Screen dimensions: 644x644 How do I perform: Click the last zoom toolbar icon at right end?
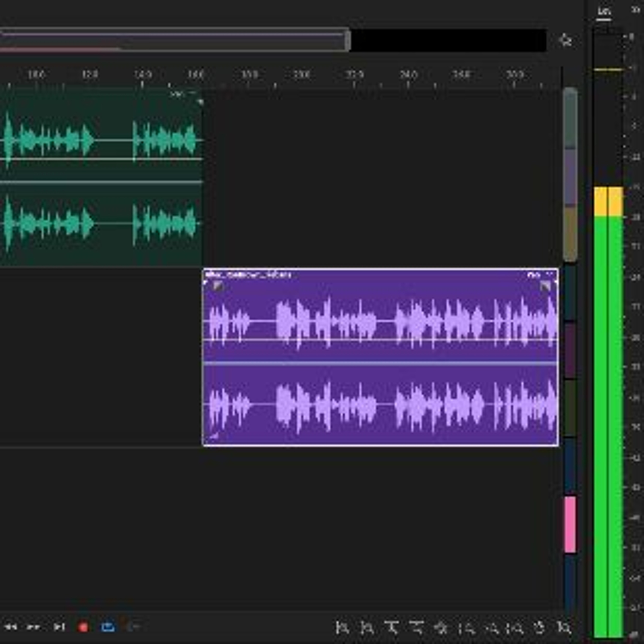coord(564,628)
